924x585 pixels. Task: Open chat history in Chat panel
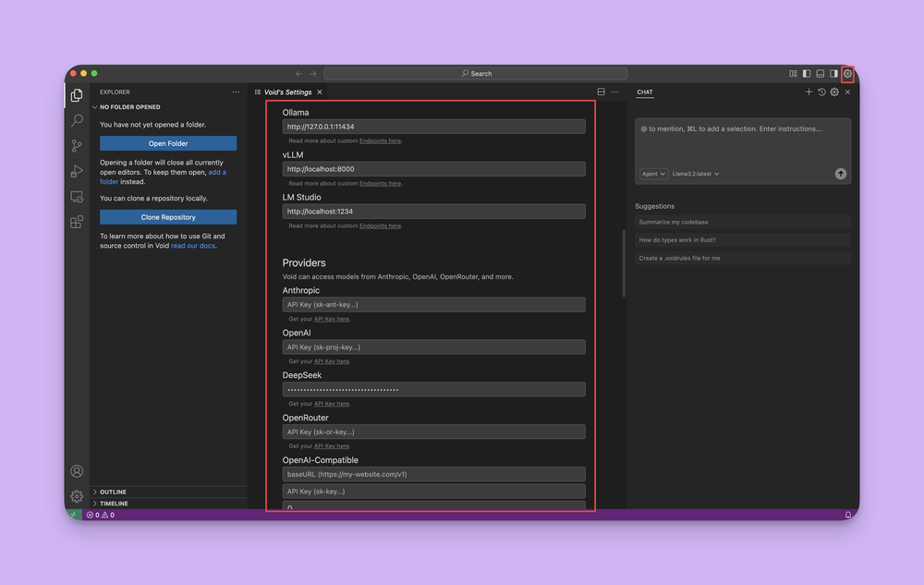coord(821,92)
